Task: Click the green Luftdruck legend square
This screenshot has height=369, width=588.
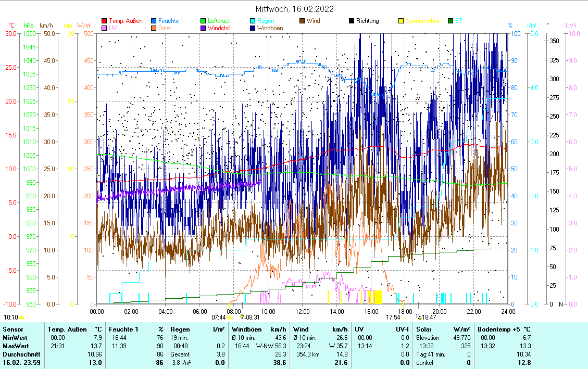Action: (203, 21)
